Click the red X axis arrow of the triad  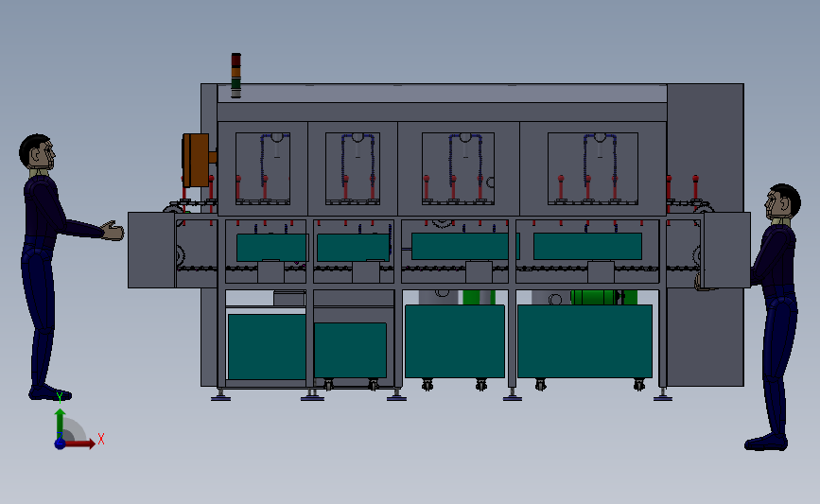79,443
